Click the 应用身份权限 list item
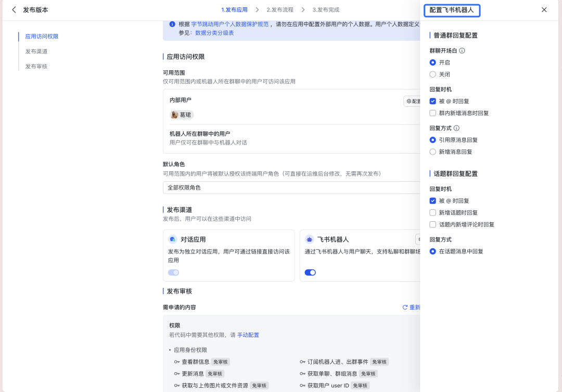Screen dimensions: 562x392 coord(190,350)
